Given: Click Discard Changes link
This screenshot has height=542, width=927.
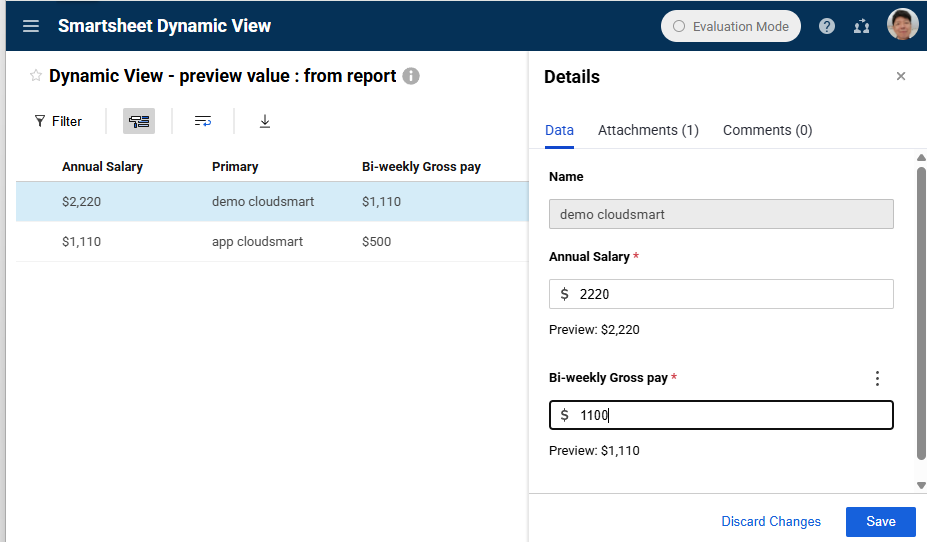Looking at the screenshot, I should tap(771, 521).
